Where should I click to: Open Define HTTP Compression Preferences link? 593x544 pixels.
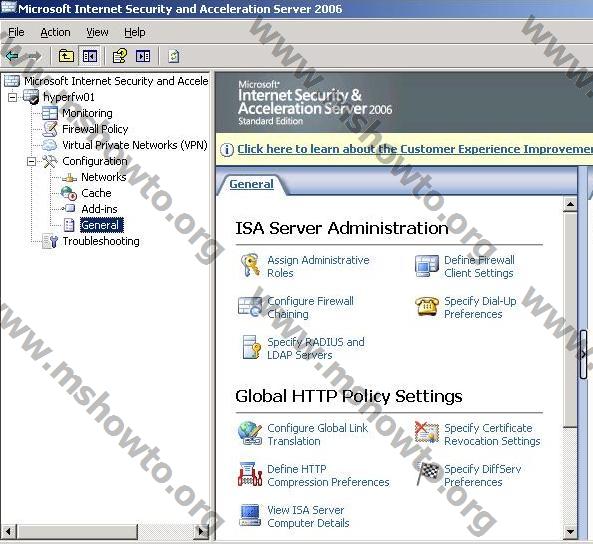(x=328, y=476)
